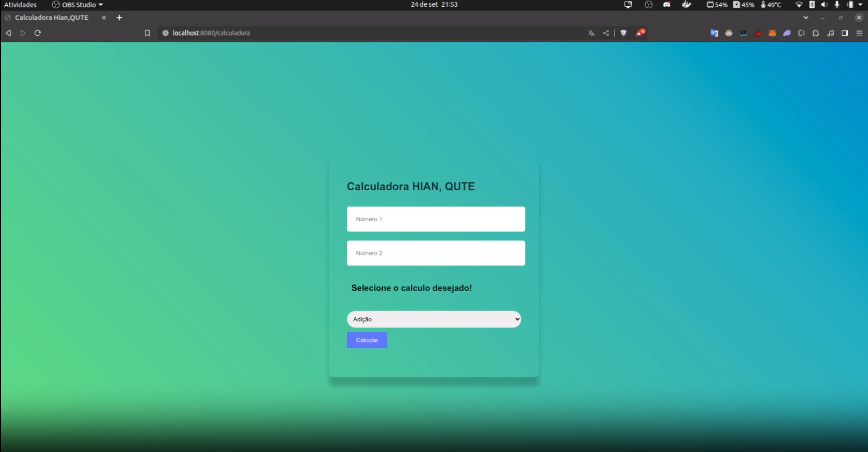Reload the calculadora page
The height and width of the screenshot is (452, 868).
click(x=38, y=33)
